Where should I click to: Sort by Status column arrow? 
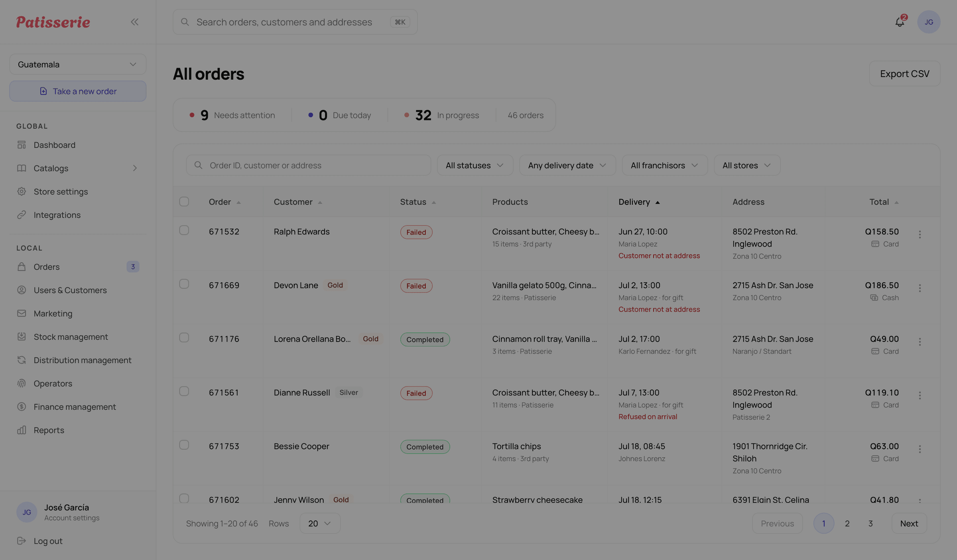click(434, 202)
